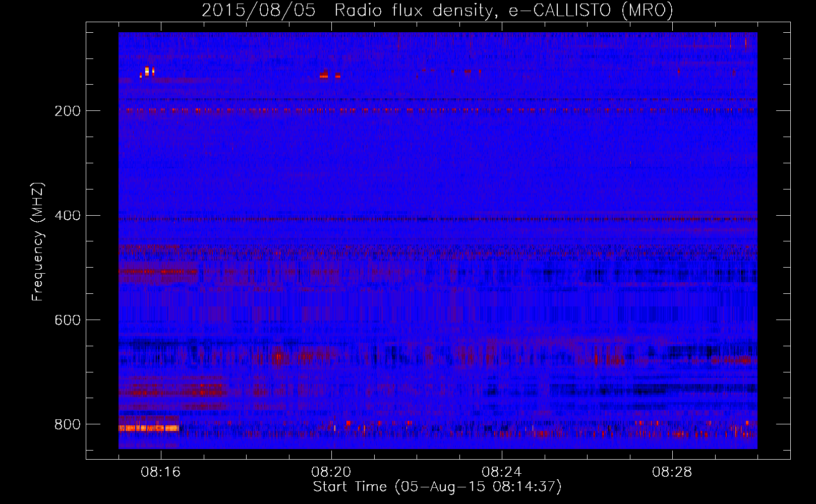
Task: Click the 800 frequency tick label
Action: pyautogui.click(x=68, y=424)
